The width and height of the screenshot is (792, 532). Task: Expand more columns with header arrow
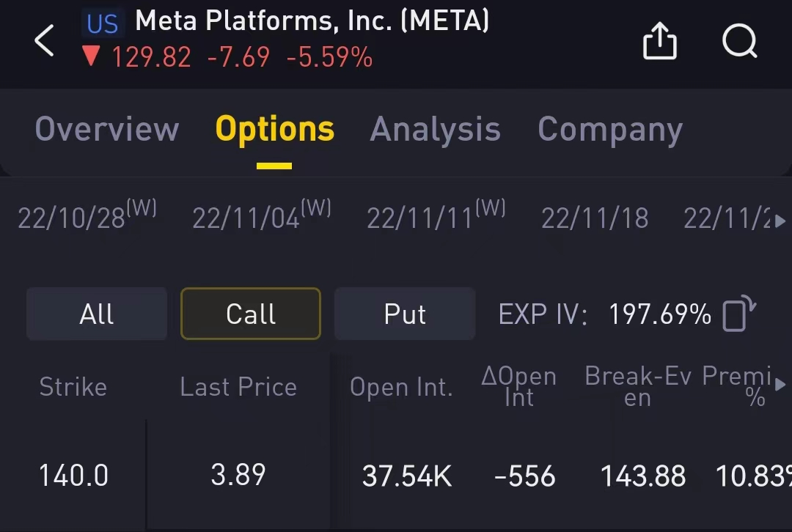(x=780, y=384)
